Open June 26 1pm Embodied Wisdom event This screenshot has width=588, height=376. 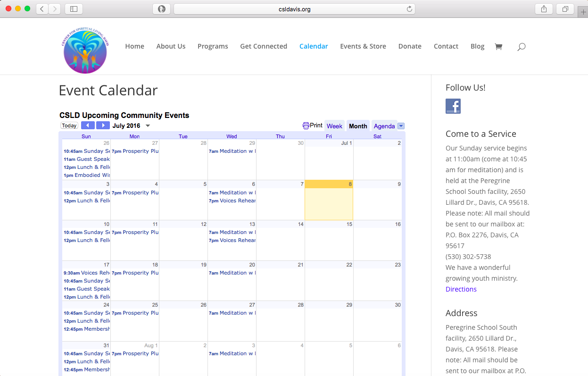(x=86, y=175)
